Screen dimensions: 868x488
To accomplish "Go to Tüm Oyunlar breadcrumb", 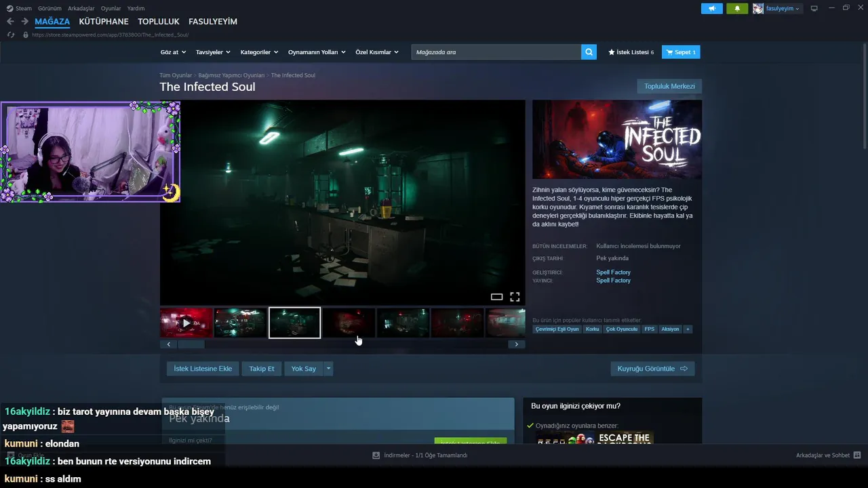I will pos(176,75).
